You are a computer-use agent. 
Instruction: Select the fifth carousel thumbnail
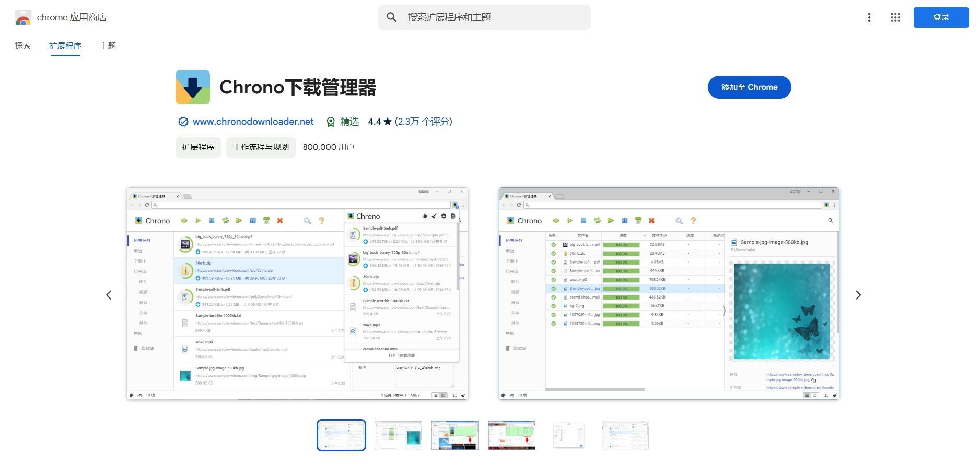point(569,435)
